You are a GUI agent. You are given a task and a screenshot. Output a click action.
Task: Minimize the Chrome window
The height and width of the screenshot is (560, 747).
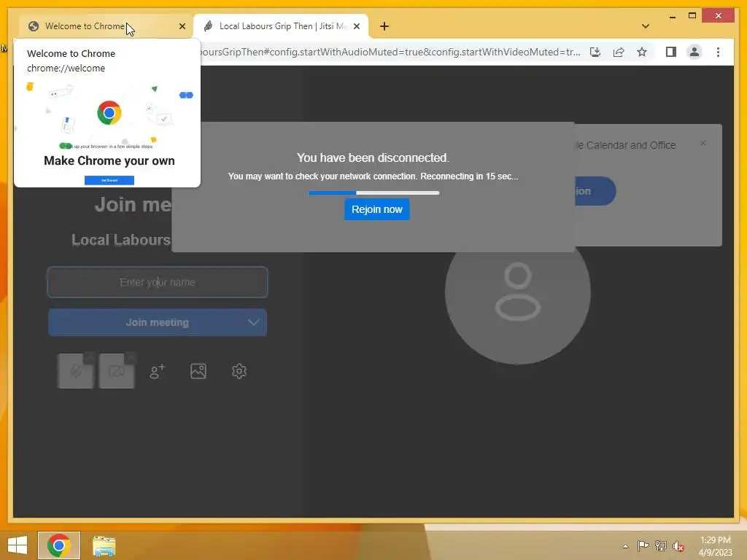(672, 16)
